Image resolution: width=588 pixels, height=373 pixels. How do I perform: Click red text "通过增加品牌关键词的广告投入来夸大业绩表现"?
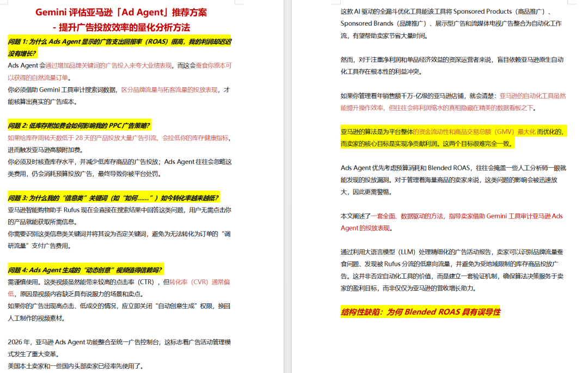(109, 65)
